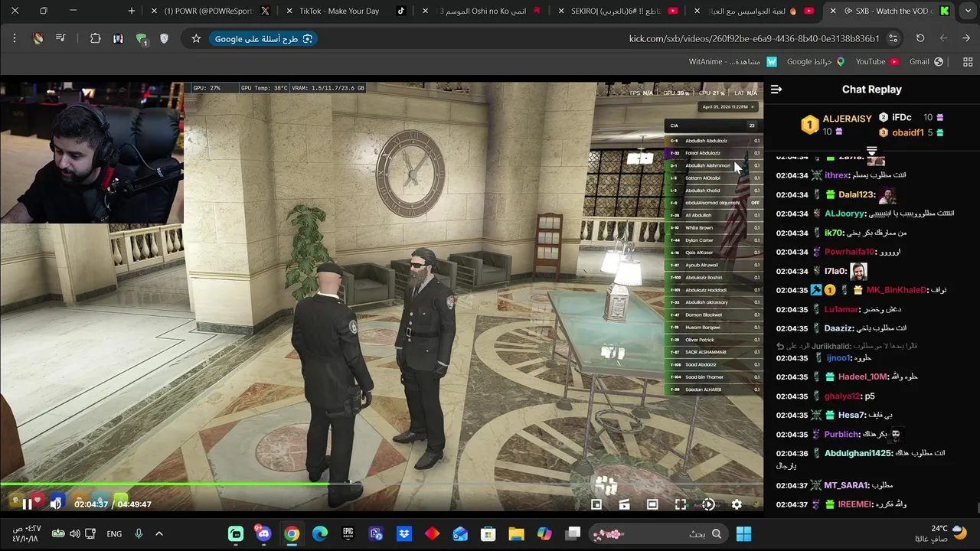
Task: Toggle mini player mode
Action: tap(596, 504)
